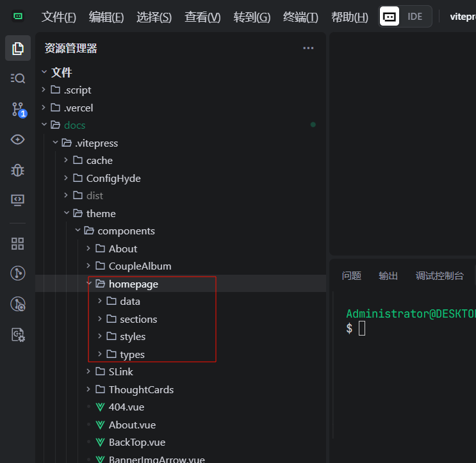476x463 pixels.
Task: Open the Debug bug icon panel
Action: [18, 170]
